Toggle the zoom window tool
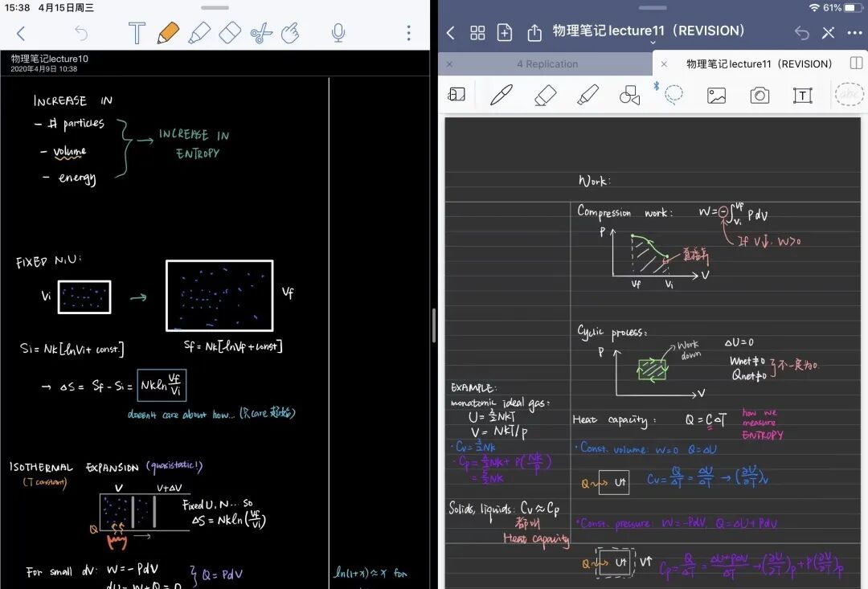The image size is (868, 589). click(x=457, y=96)
